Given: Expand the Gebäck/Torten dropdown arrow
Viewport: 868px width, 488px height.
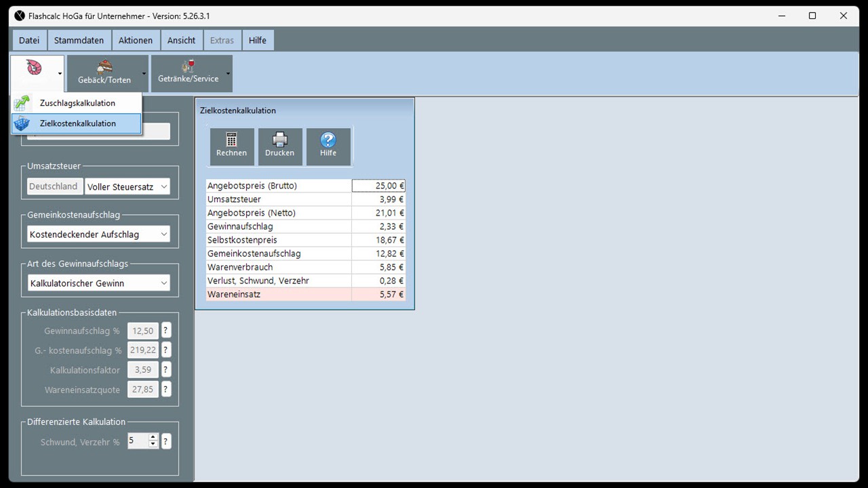Looking at the screenshot, I should (144, 74).
